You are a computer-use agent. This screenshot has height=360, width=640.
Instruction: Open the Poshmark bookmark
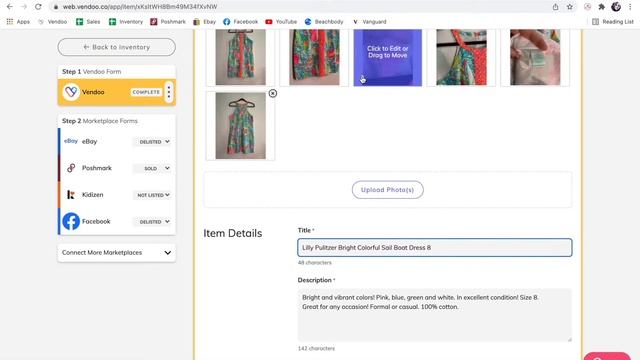(x=168, y=22)
